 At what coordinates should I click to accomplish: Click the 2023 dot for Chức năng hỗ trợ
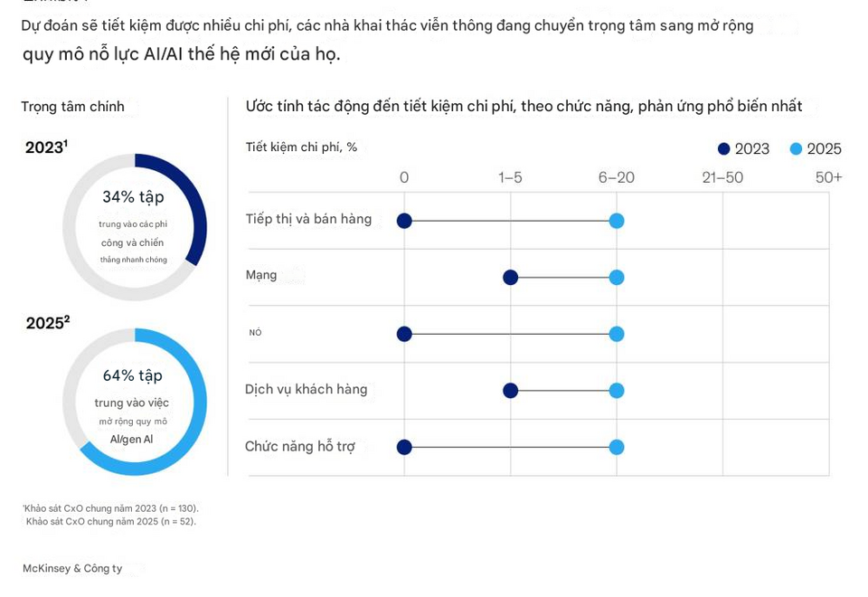[x=405, y=447]
